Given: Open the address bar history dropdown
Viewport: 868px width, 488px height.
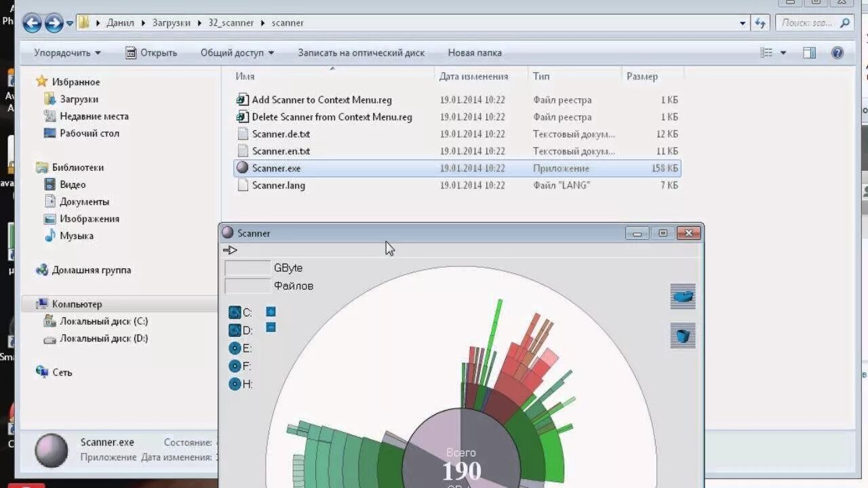Looking at the screenshot, I should [743, 23].
